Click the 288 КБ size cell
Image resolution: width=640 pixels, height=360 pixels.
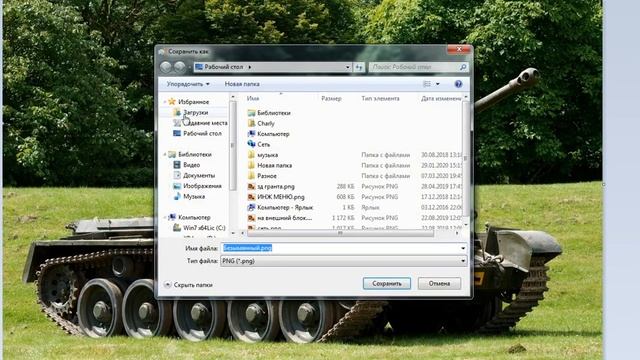345,187
